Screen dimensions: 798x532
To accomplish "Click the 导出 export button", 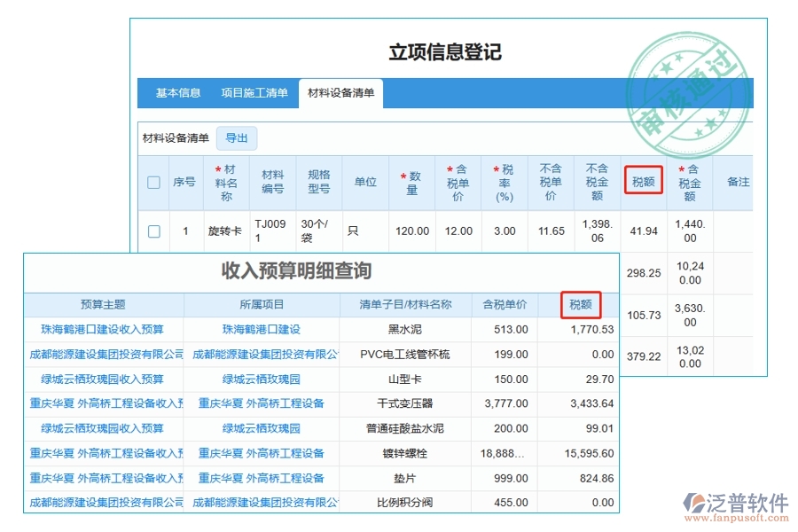I will 237,137.
